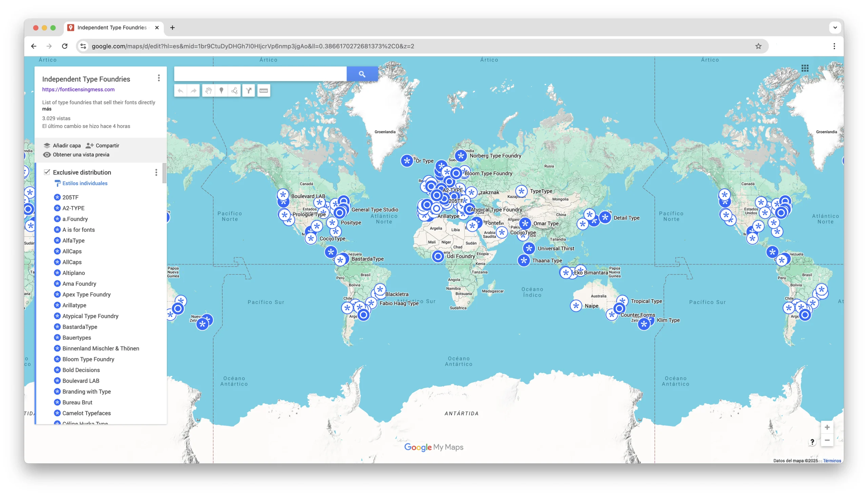The height and width of the screenshot is (498, 868).
Task: Uncheck the Exclusive distribution layer checkbox
Action: (47, 172)
